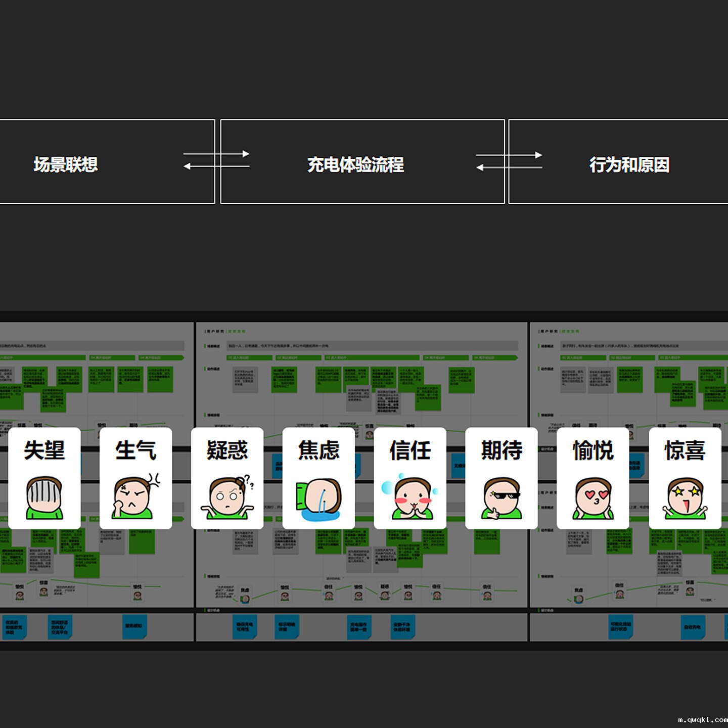
Task: Click the 信任 trust emoji card
Action: click(x=410, y=478)
